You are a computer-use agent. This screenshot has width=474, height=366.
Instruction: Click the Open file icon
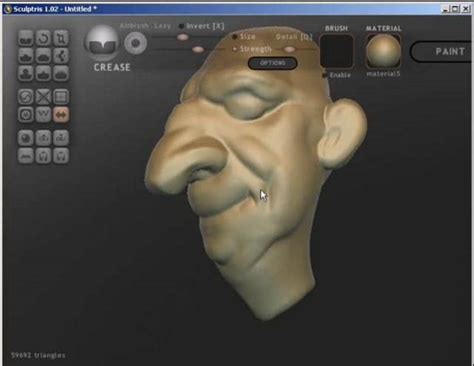point(43,156)
